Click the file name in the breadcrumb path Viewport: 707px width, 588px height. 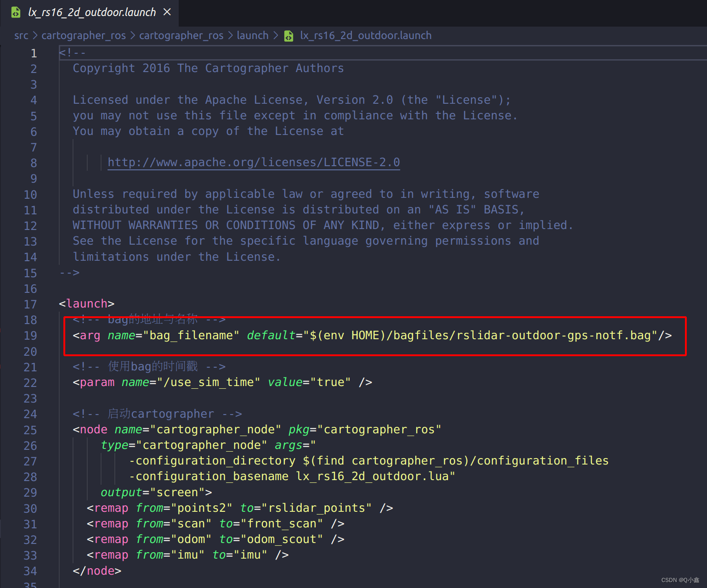(366, 36)
